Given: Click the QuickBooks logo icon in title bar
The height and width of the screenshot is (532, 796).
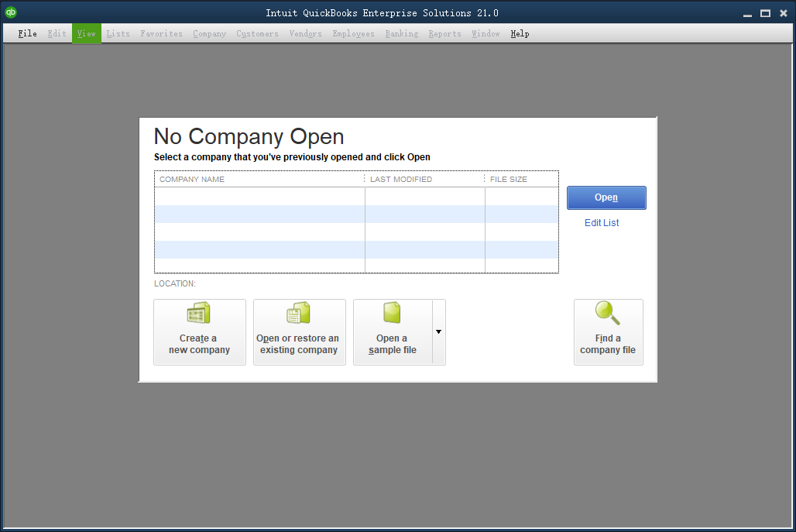Looking at the screenshot, I should click(x=11, y=12).
